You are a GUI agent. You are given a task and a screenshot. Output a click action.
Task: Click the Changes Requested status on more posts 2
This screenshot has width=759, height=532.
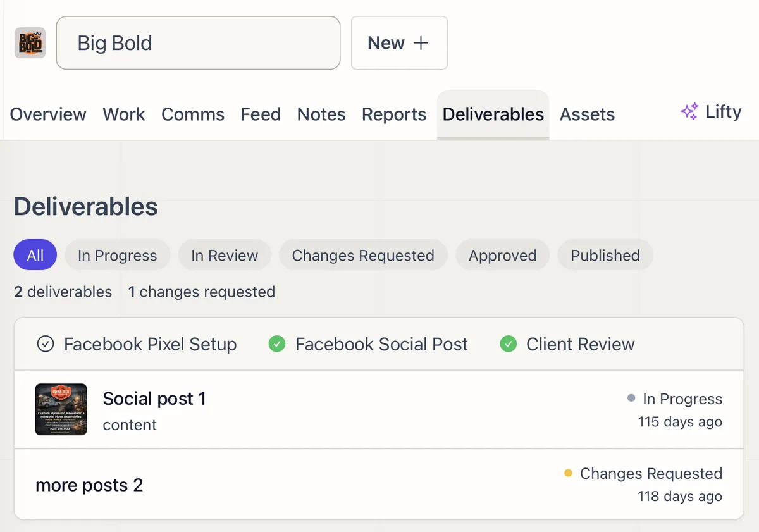pos(651,474)
